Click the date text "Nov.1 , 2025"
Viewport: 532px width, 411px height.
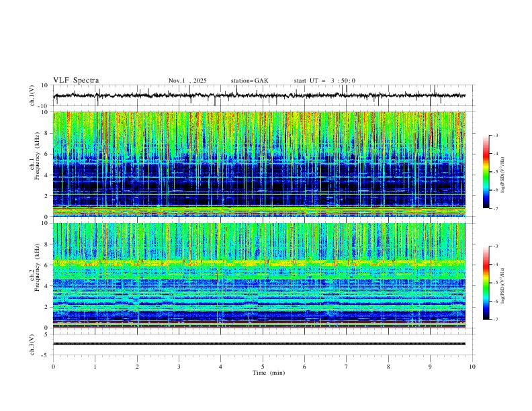(187, 81)
